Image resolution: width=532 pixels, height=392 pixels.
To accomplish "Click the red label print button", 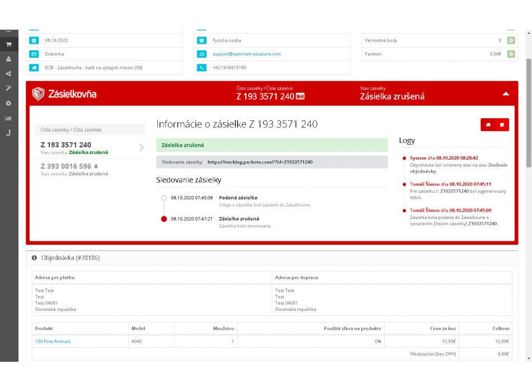I will [502, 125].
